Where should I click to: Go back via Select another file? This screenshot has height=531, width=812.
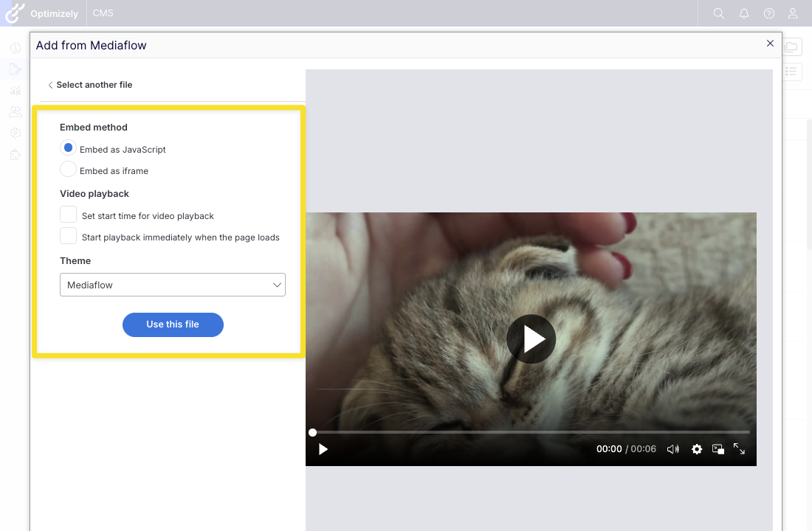(89, 85)
